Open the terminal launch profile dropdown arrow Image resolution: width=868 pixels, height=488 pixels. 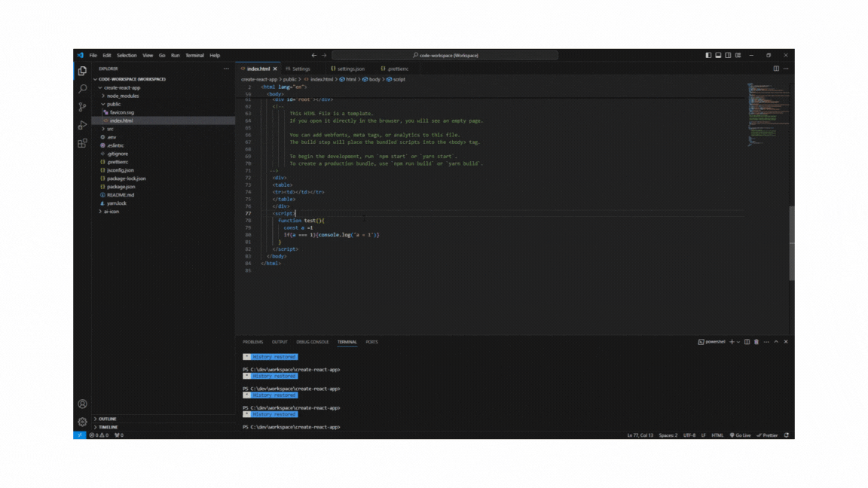coord(738,342)
